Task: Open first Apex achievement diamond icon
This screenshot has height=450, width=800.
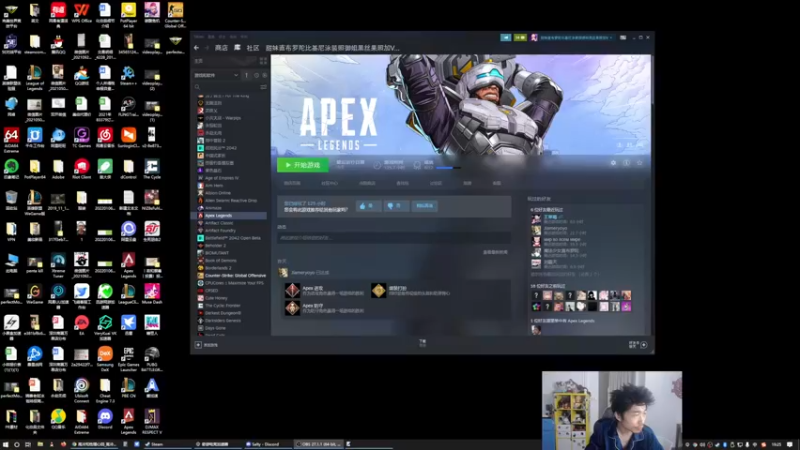Action: click(292, 290)
